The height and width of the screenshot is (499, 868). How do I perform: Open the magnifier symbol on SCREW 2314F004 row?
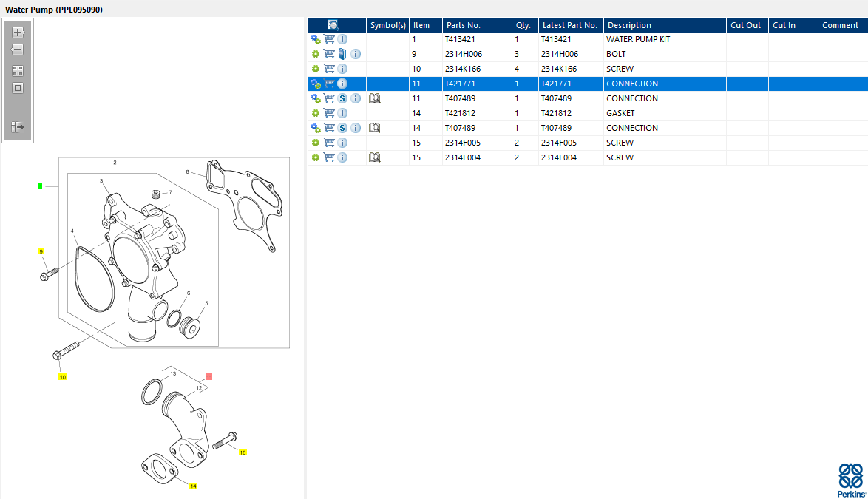(x=375, y=157)
